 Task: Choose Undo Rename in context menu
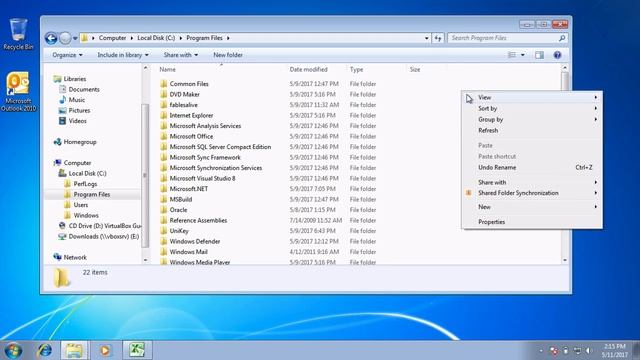532,167
